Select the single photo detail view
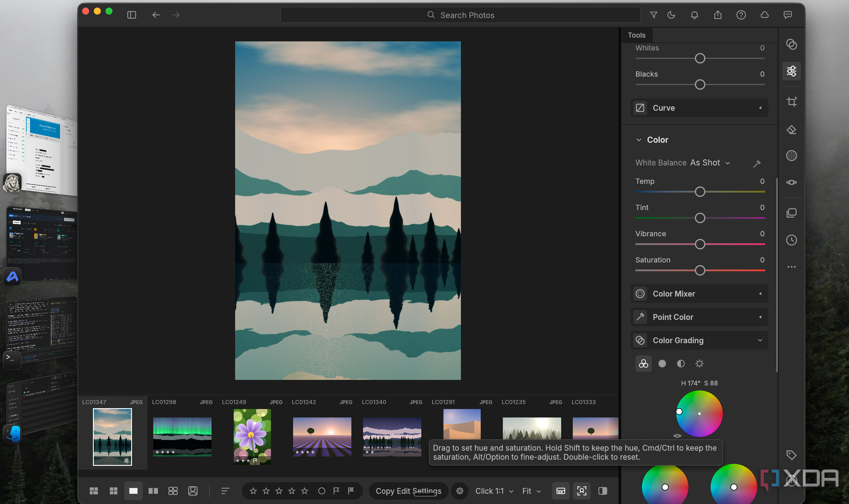 click(133, 491)
